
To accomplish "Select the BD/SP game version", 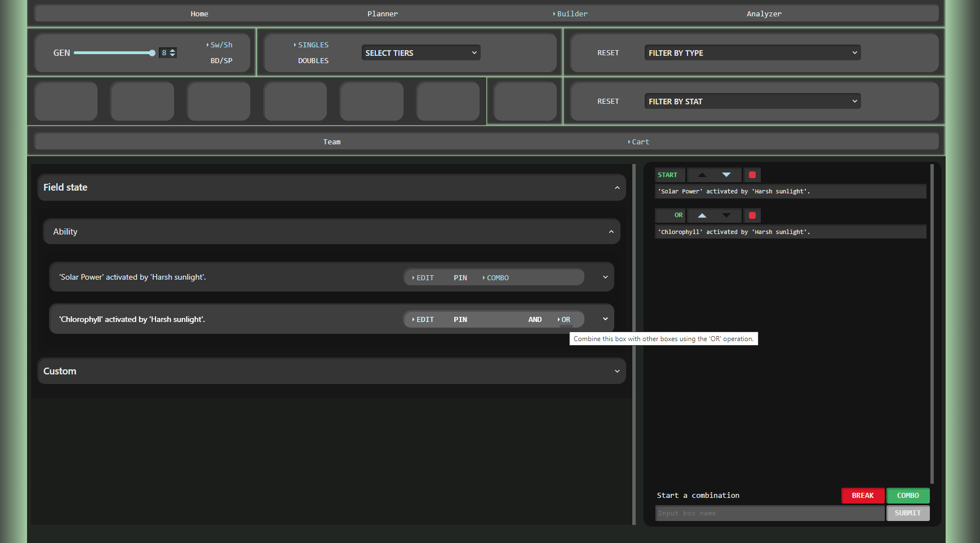I will [221, 61].
